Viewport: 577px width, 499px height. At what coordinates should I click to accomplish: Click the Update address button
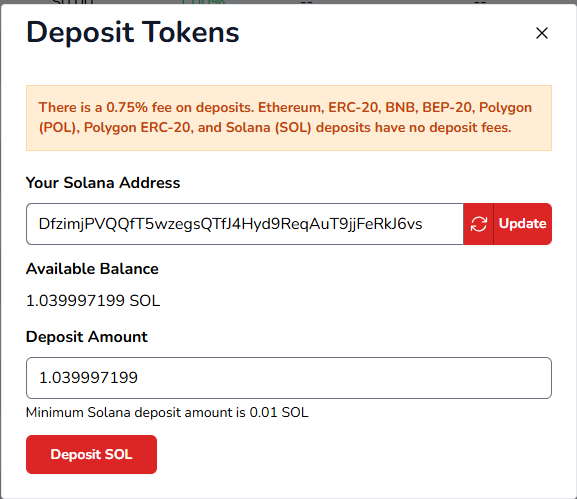pyautogui.click(x=522, y=224)
